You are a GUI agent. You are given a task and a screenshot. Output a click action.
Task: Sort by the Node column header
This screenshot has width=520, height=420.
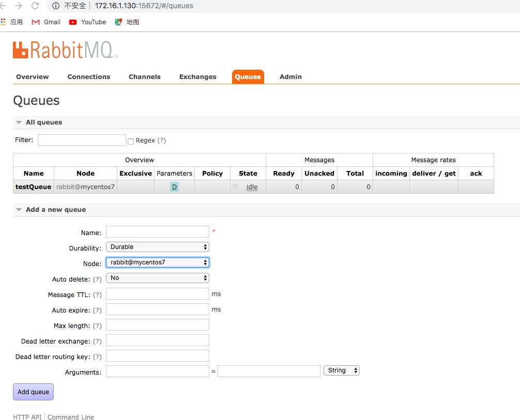86,174
